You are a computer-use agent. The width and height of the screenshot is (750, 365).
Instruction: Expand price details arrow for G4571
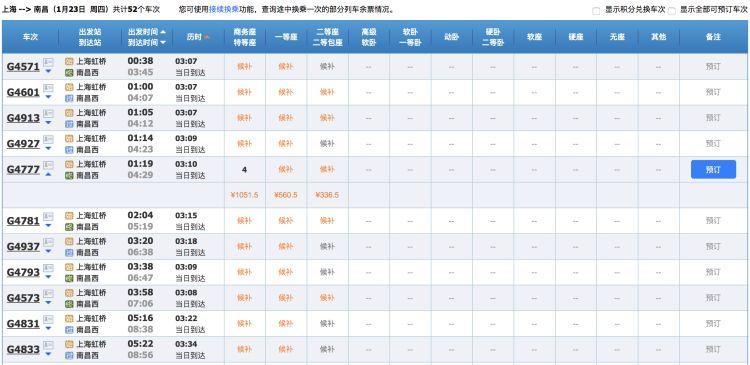point(48,72)
